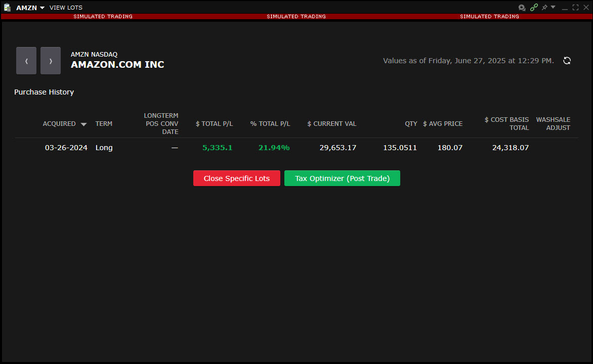Screen dimensions: 593x364
Task: Go to the next position
Action: point(50,61)
